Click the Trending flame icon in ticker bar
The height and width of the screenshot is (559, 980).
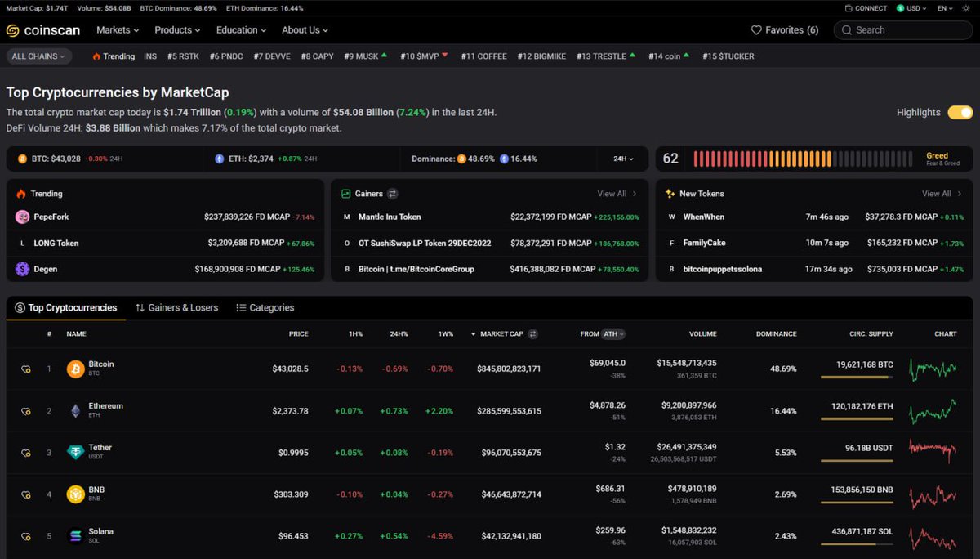(x=96, y=56)
